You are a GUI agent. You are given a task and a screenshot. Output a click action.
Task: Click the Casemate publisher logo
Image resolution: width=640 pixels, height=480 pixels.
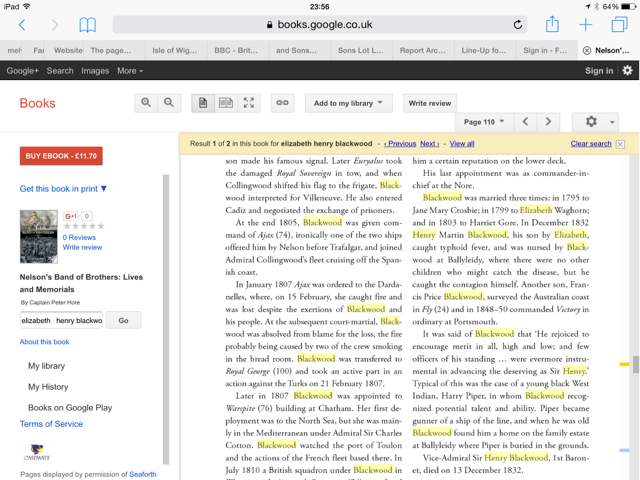(x=37, y=452)
